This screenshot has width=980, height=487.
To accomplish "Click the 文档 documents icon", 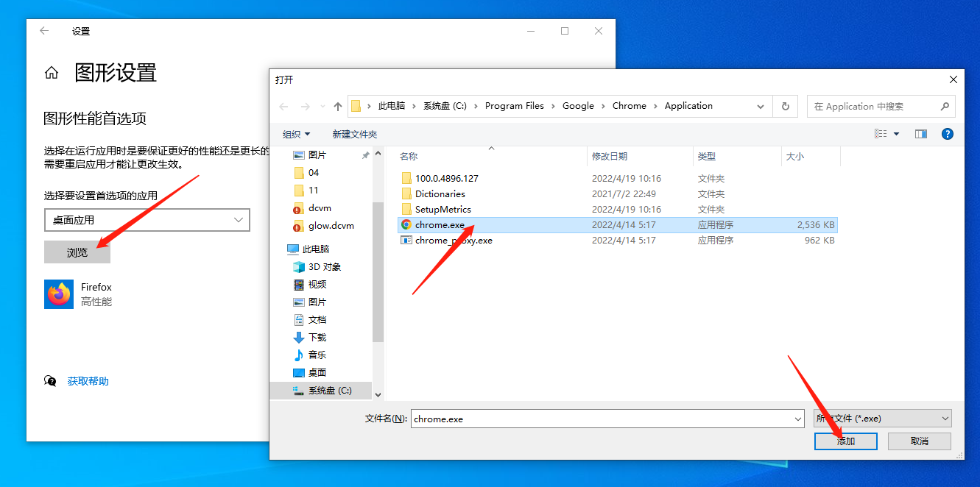I will (299, 320).
